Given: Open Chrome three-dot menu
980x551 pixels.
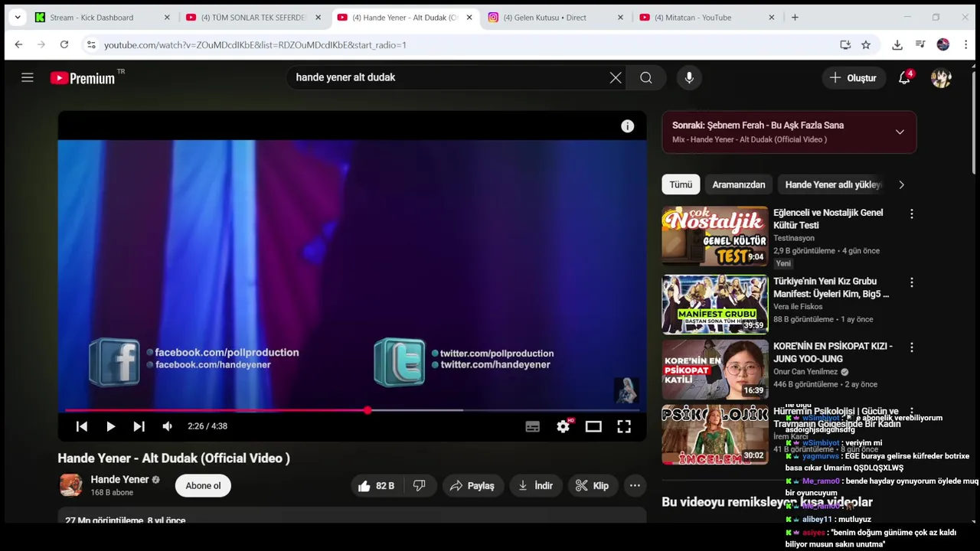Looking at the screenshot, I should coord(966,44).
